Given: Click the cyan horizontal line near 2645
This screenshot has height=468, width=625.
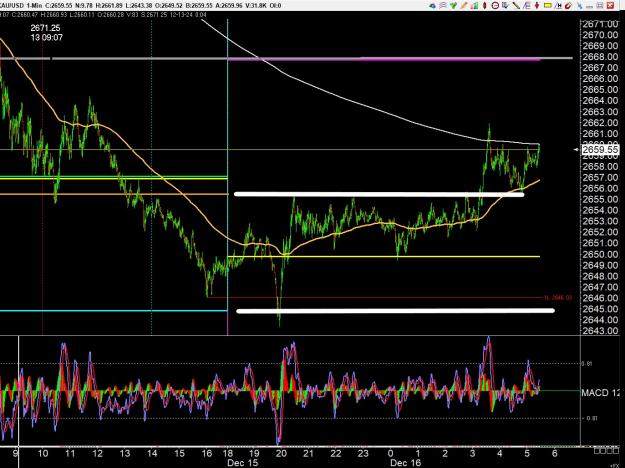Looking at the screenshot, I should coord(114,311).
